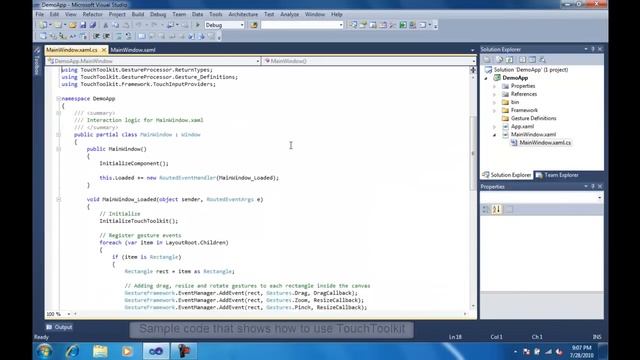The height and width of the screenshot is (360, 640).
Task: Open the Output panel tab
Action: [59, 327]
